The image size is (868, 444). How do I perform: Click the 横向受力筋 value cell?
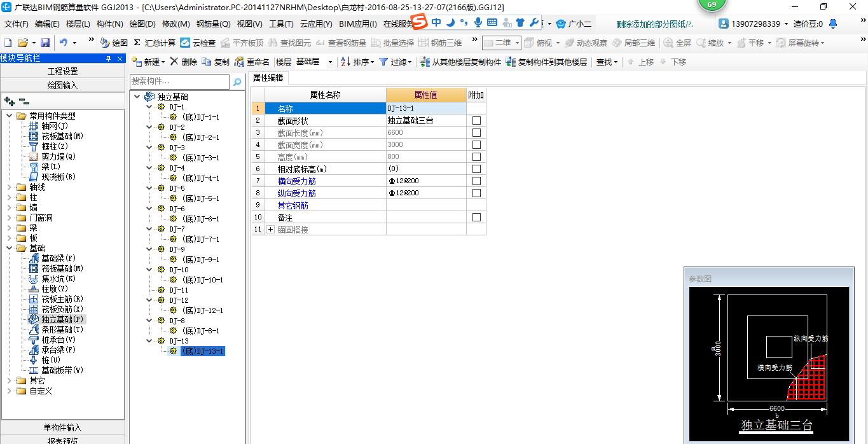point(426,181)
